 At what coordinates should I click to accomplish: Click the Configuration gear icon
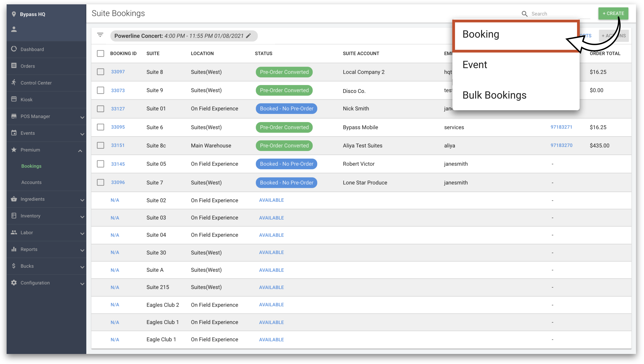point(14,282)
